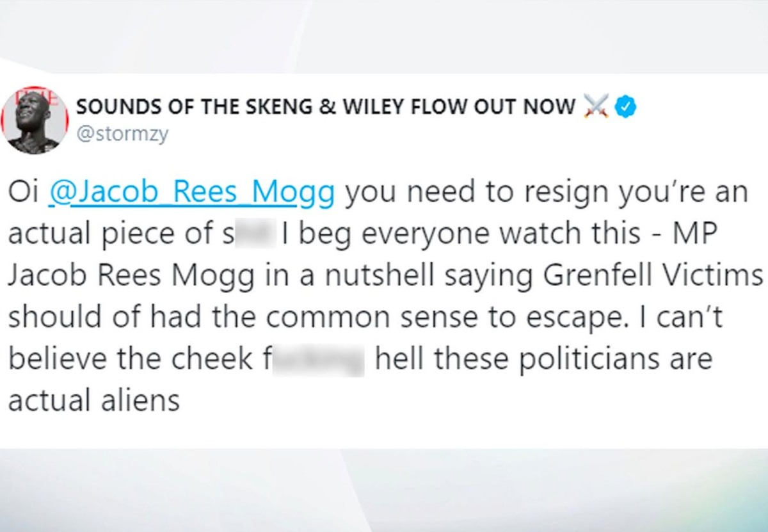Click the crossed swords emoji
The image size is (768, 532).
[x=595, y=107]
